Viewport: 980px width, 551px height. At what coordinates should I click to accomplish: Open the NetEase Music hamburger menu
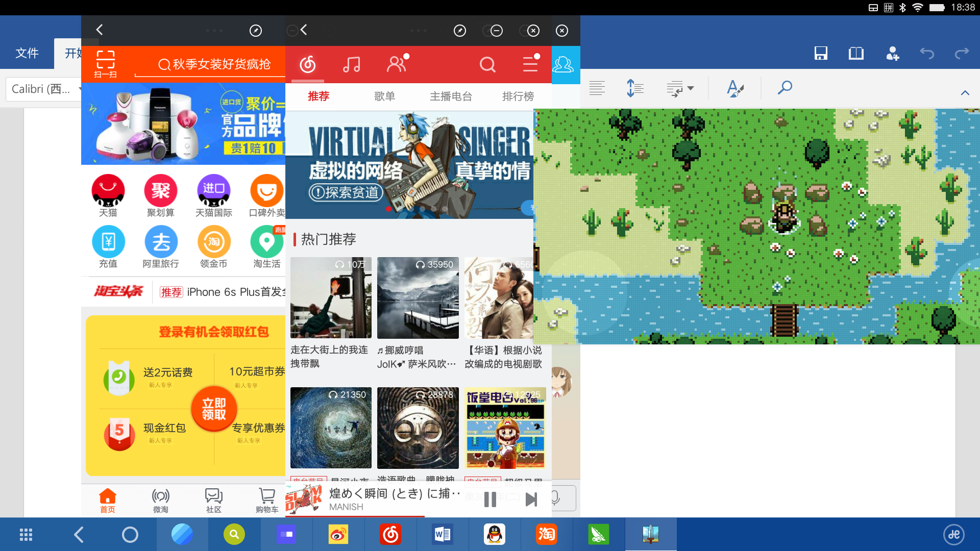click(531, 64)
